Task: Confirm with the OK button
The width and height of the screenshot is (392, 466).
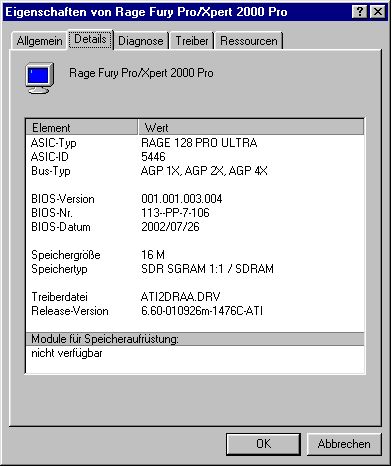Action: point(263,444)
